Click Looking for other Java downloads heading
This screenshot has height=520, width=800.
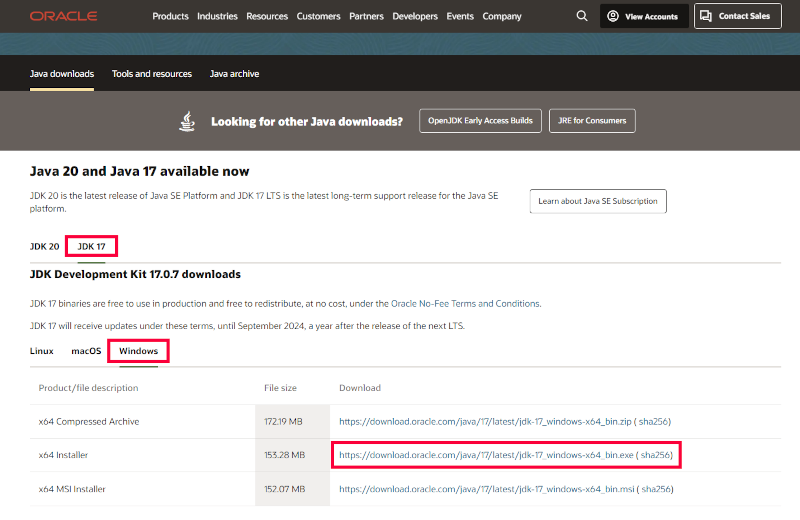click(x=307, y=121)
